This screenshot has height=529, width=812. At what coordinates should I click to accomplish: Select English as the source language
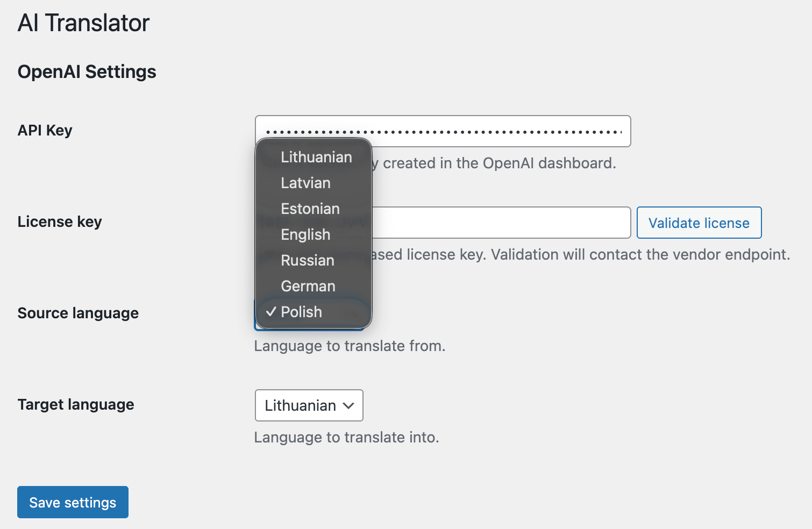click(305, 234)
